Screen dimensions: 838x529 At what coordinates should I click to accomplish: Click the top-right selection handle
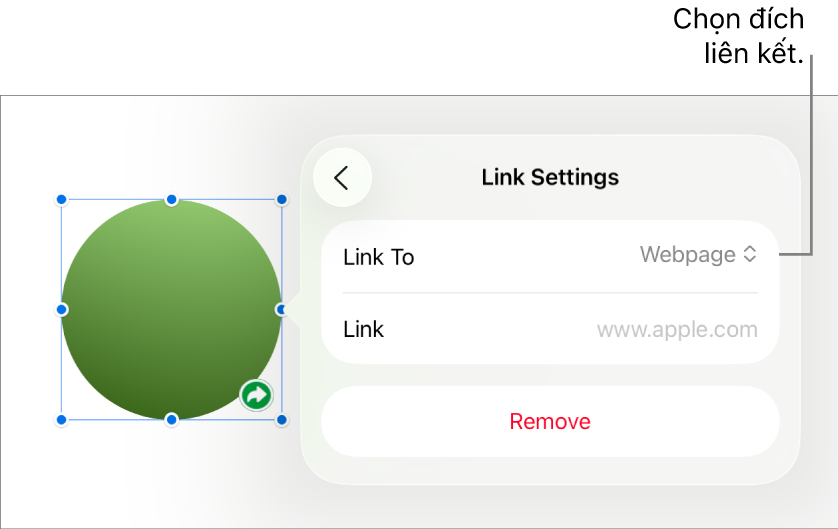point(281,200)
